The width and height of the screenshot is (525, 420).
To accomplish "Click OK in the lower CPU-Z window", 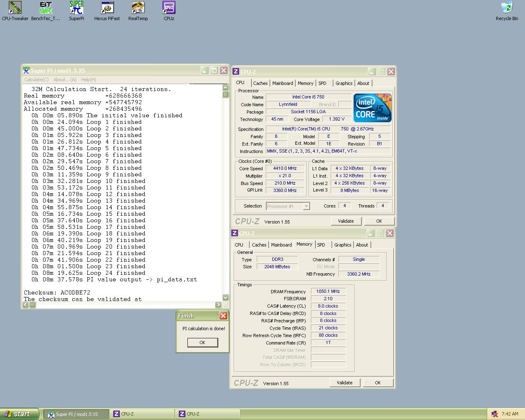I will [378, 383].
